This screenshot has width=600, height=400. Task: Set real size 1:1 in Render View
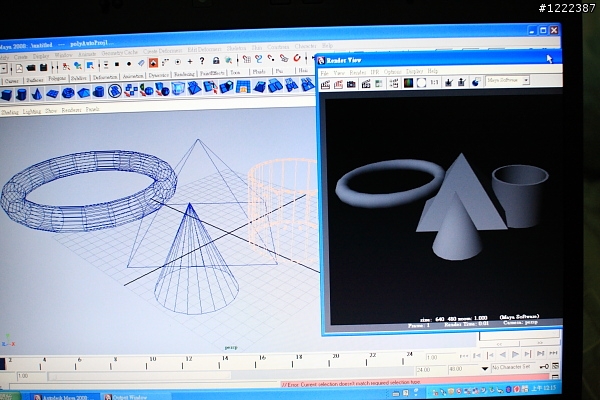click(434, 82)
